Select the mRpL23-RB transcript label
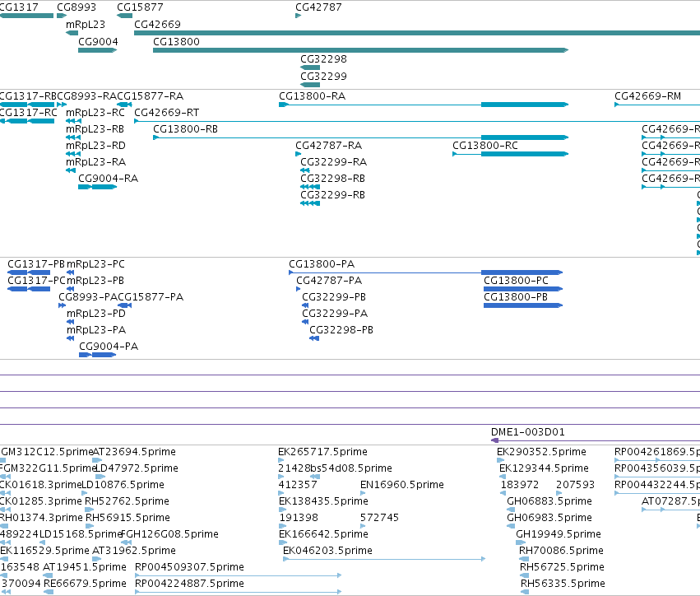The height and width of the screenshot is (596, 700). point(95,129)
